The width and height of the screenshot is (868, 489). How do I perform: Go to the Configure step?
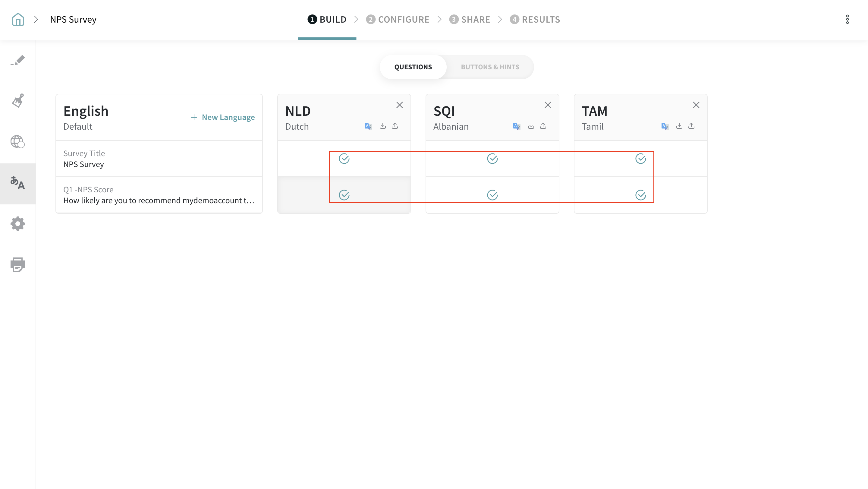(398, 20)
